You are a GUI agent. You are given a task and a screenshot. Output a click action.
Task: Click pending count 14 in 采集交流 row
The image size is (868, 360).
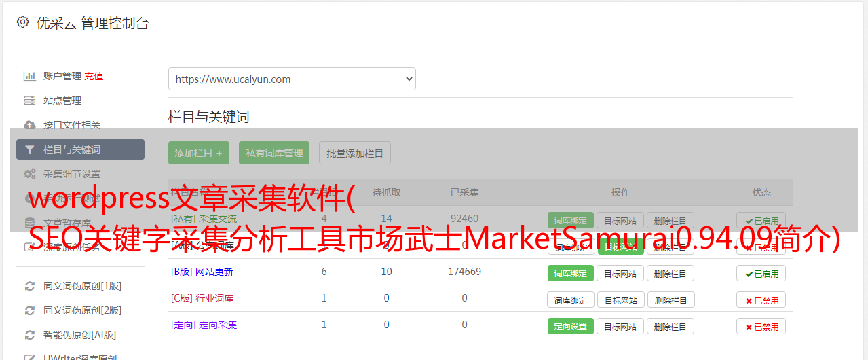tap(386, 219)
